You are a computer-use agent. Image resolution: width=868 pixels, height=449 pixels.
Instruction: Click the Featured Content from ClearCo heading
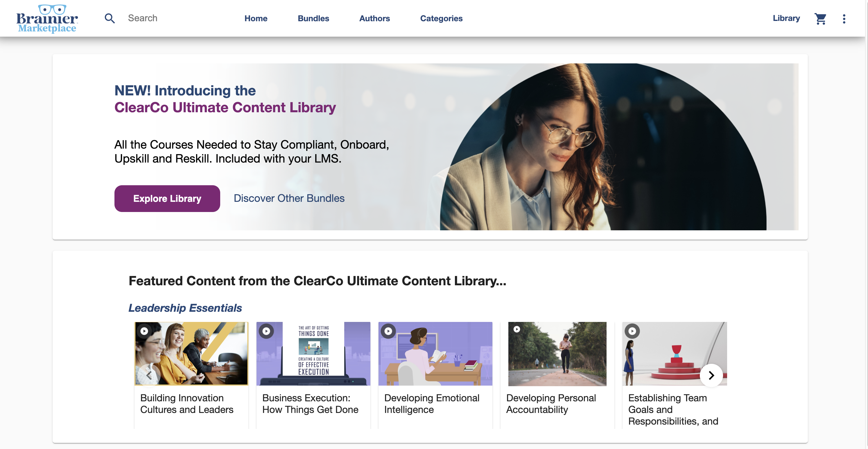coord(318,281)
